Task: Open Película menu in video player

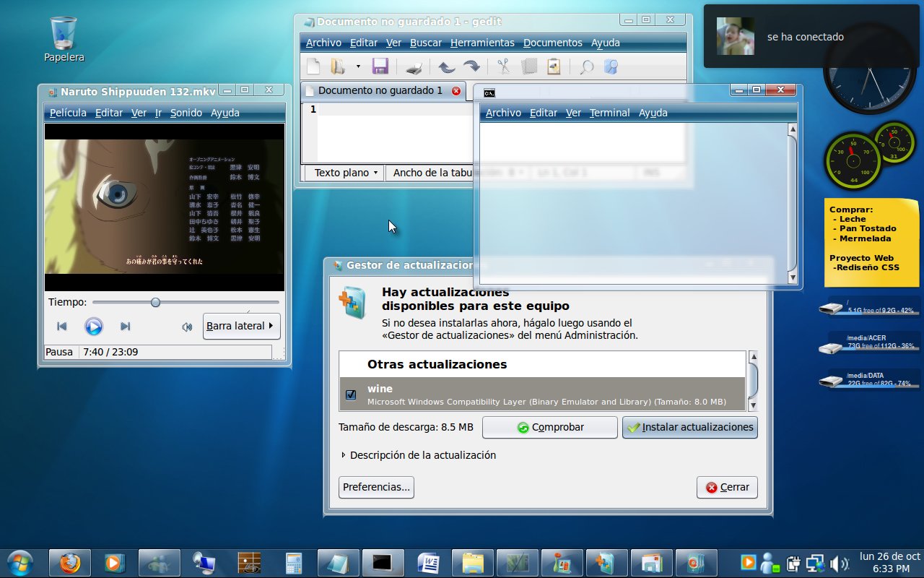Action: (68, 113)
